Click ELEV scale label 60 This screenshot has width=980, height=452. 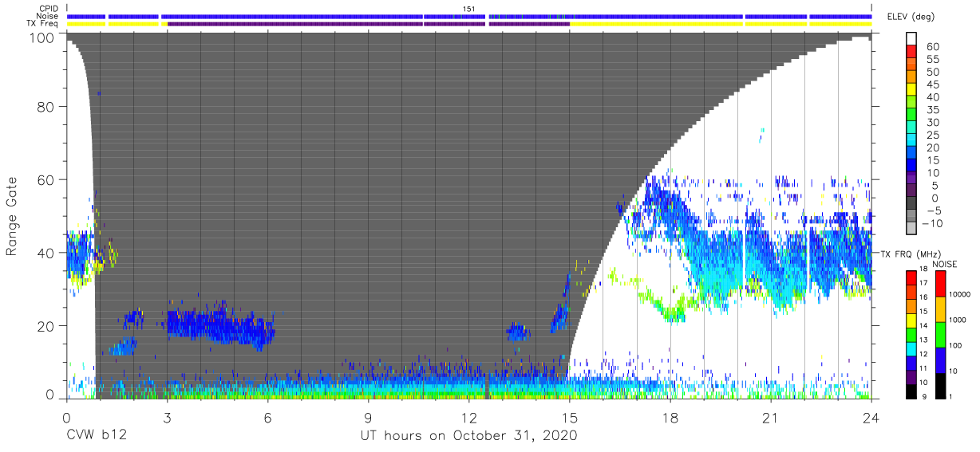coord(931,46)
